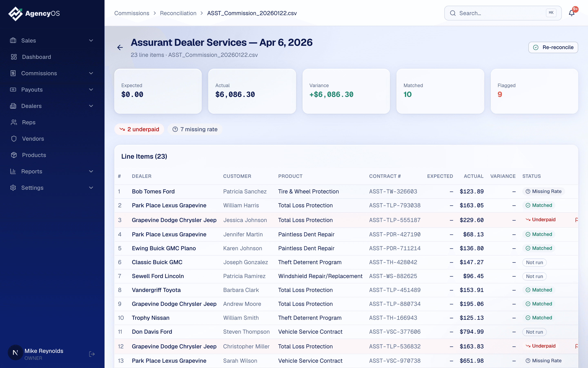Viewport: 588px width, 368px height.
Task: Filter by 7 missing rate chip
Action: tap(195, 129)
